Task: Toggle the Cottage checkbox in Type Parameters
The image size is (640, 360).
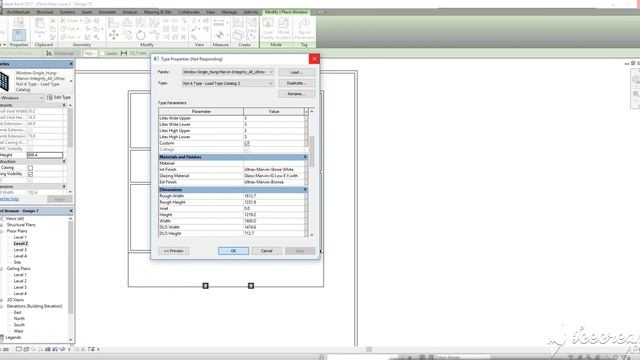Action: click(x=247, y=150)
